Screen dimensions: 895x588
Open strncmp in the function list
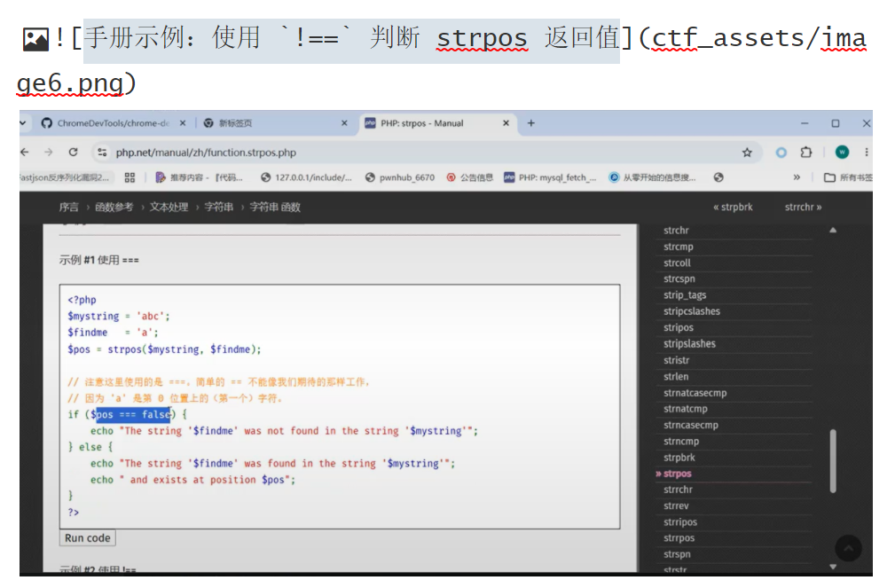coord(681,442)
